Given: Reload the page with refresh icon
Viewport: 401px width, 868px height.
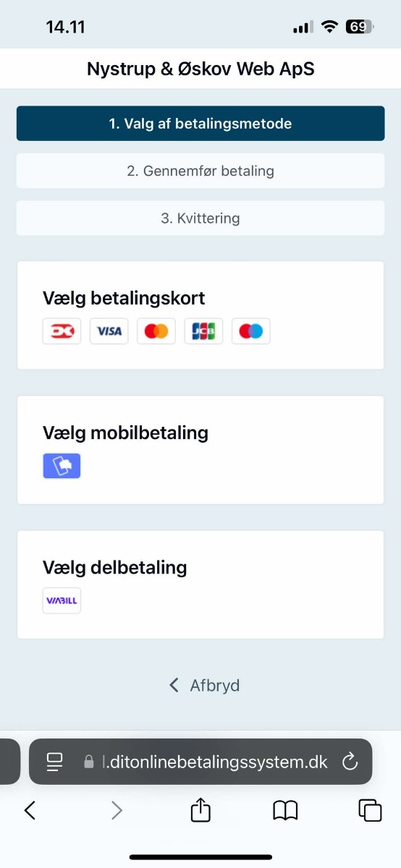Looking at the screenshot, I should [350, 762].
